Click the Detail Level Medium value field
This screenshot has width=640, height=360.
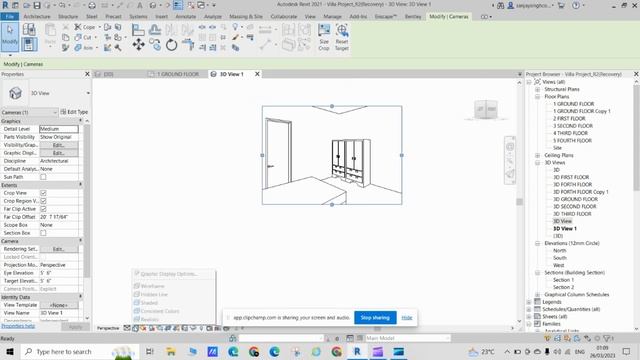click(x=59, y=129)
